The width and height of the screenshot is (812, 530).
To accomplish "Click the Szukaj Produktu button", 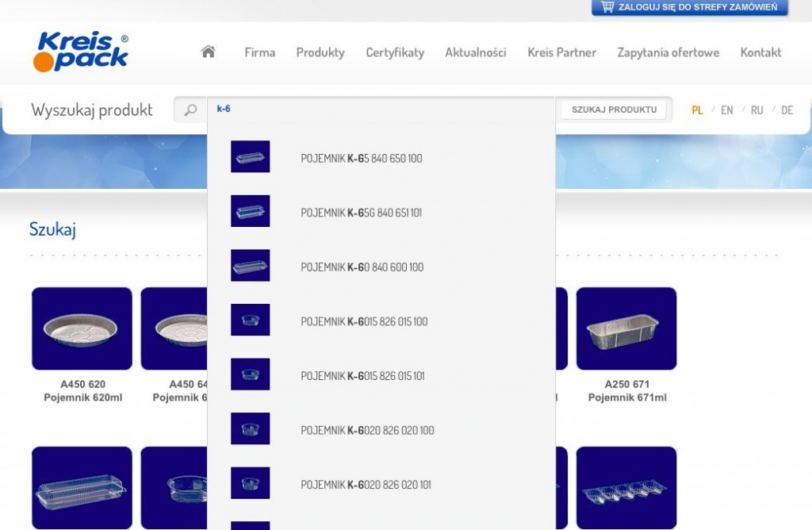I will 615,109.
